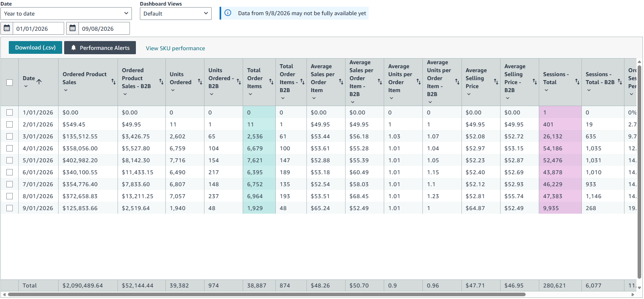Image resolution: width=644 pixels, height=299 pixels.
Task: Open Performance Alerts
Action: 100,47
